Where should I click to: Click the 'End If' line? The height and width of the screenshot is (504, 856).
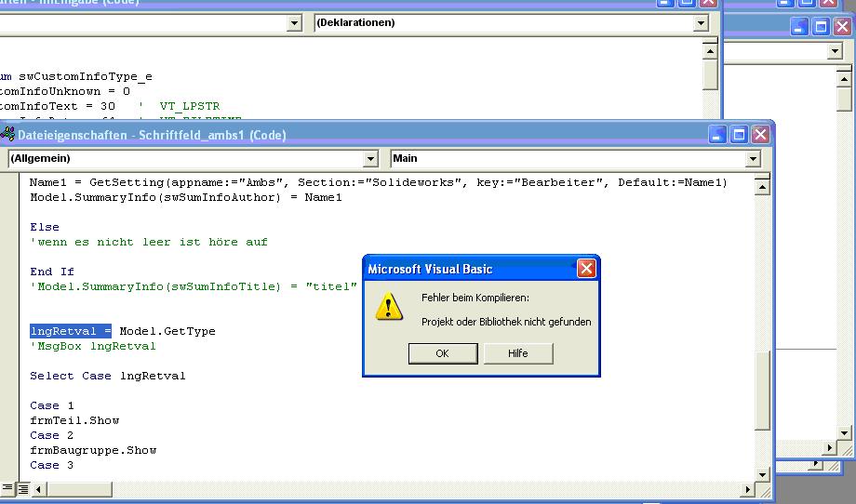pyautogui.click(x=52, y=272)
